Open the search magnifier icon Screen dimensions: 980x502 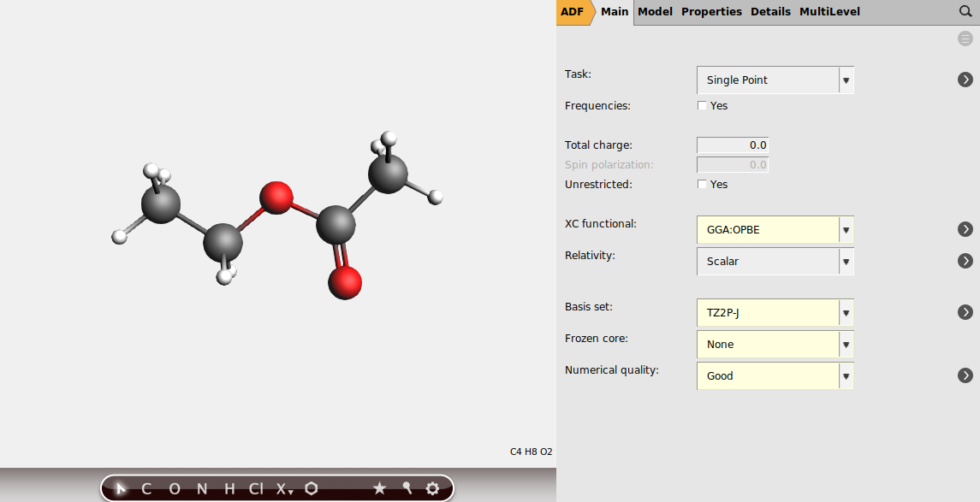[x=965, y=12]
